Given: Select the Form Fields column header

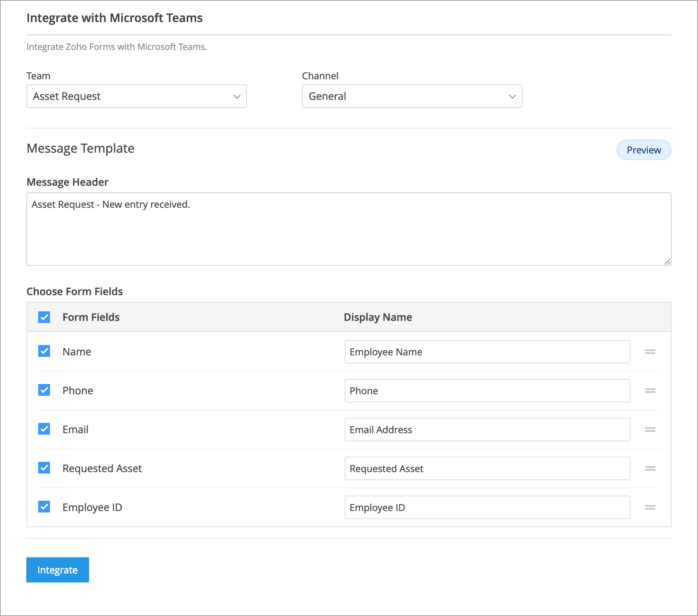Looking at the screenshot, I should [91, 317].
